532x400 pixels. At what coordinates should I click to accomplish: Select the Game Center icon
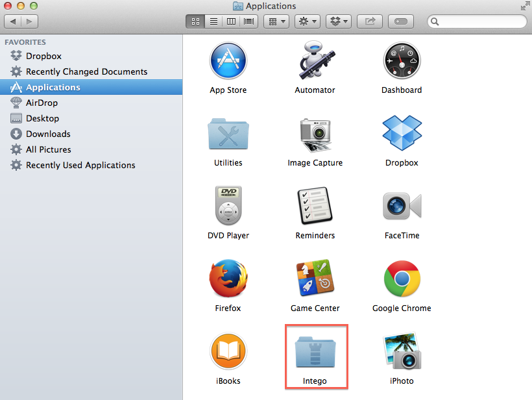pos(315,279)
